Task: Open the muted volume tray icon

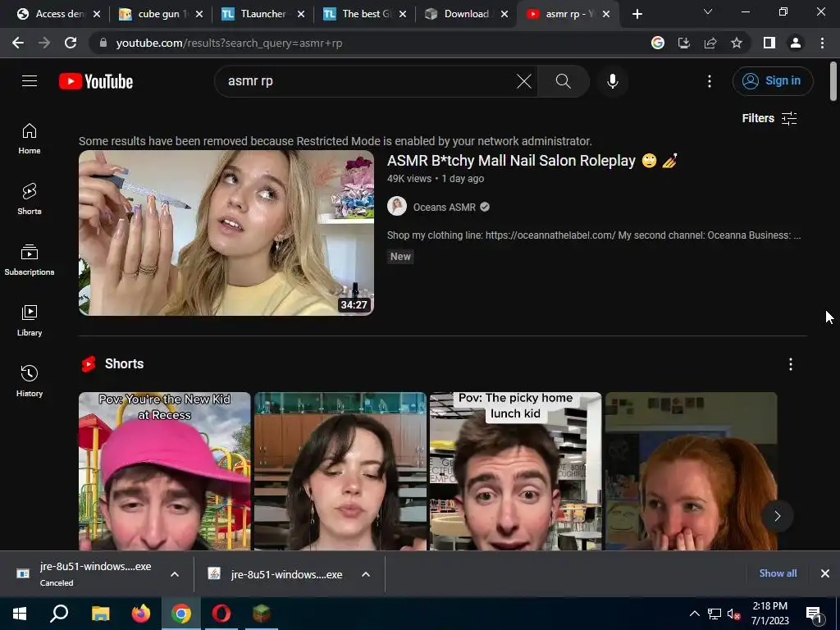Action: click(733, 614)
